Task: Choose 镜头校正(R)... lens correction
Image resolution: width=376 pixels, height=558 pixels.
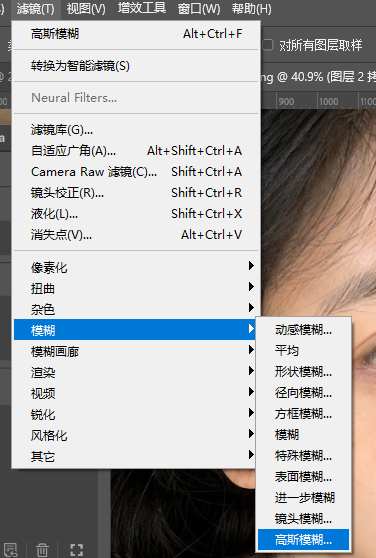Action: (x=136, y=193)
